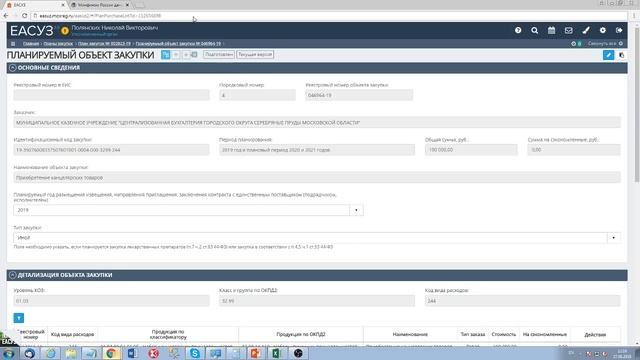Open the grid menu icon in breadcrumb bar
640x360 pixels.
(13, 44)
